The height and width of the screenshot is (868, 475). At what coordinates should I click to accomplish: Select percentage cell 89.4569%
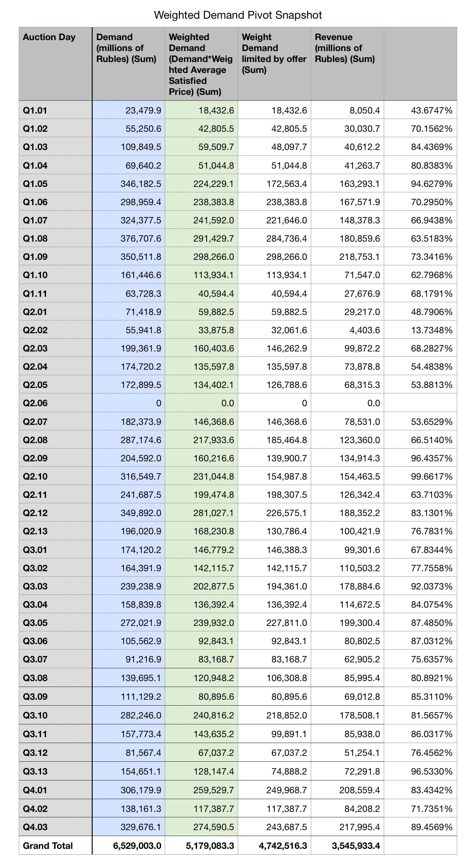pyautogui.click(x=421, y=827)
